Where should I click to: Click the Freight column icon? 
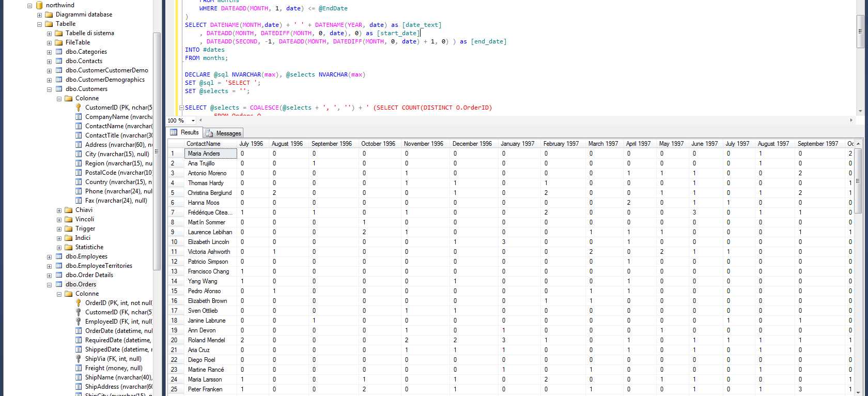pyautogui.click(x=79, y=368)
